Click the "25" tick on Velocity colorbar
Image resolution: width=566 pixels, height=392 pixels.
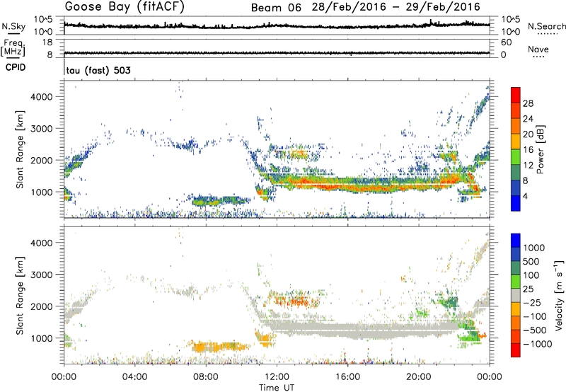coord(529,289)
